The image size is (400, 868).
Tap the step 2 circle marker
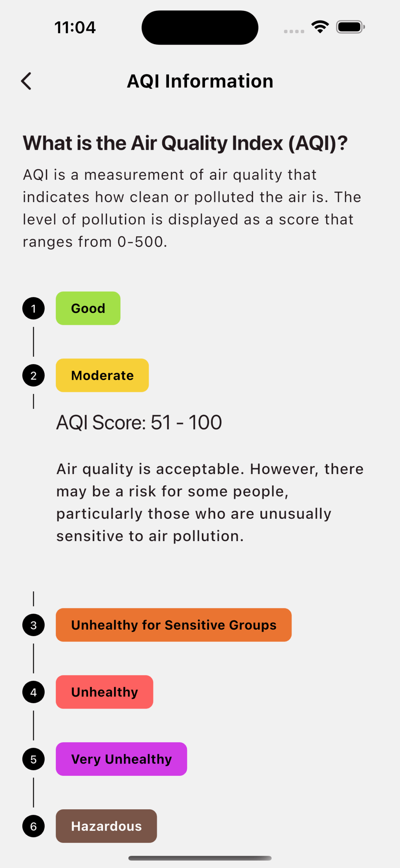pyautogui.click(x=34, y=375)
